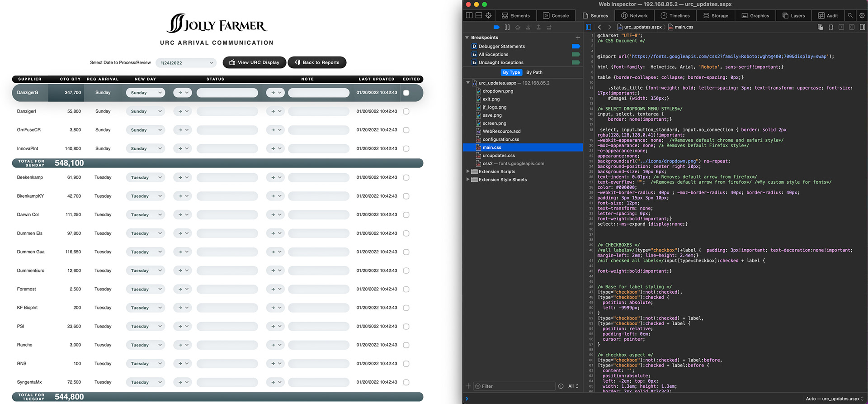Image resolution: width=868 pixels, height=404 pixels.
Task: Click the Note input field for Dummen Els
Action: point(319,233)
